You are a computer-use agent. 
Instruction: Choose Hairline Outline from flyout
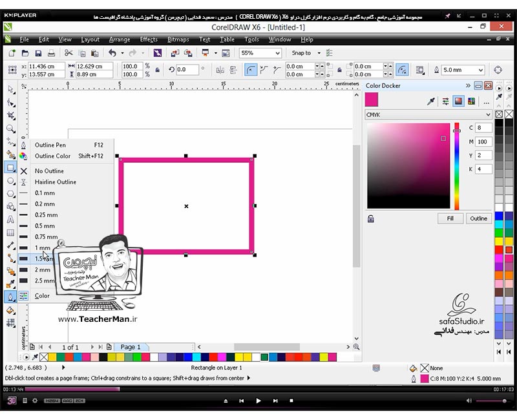(x=67, y=182)
